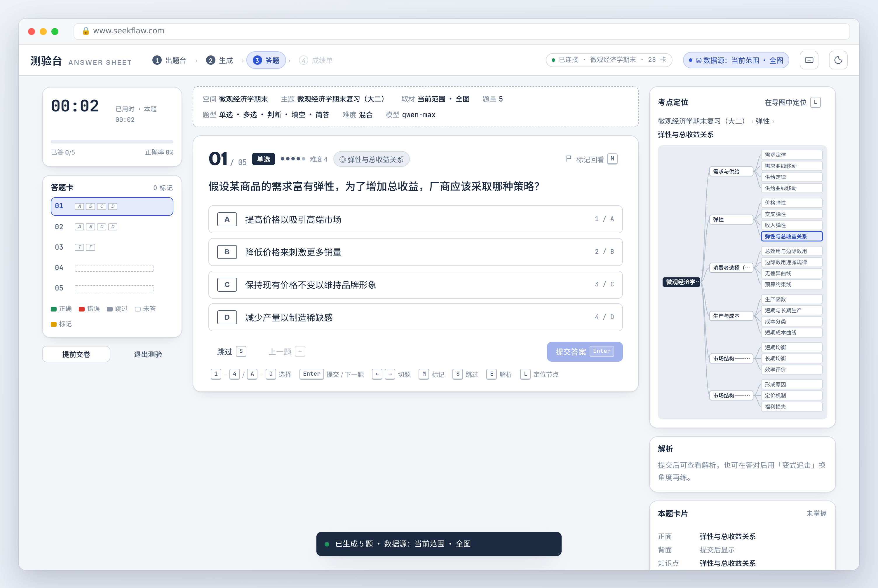Click the 弹性 breadcrumb in 考点定位
Image resolution: width=878 pixels, height=588 pixels.
pos(762,121)
